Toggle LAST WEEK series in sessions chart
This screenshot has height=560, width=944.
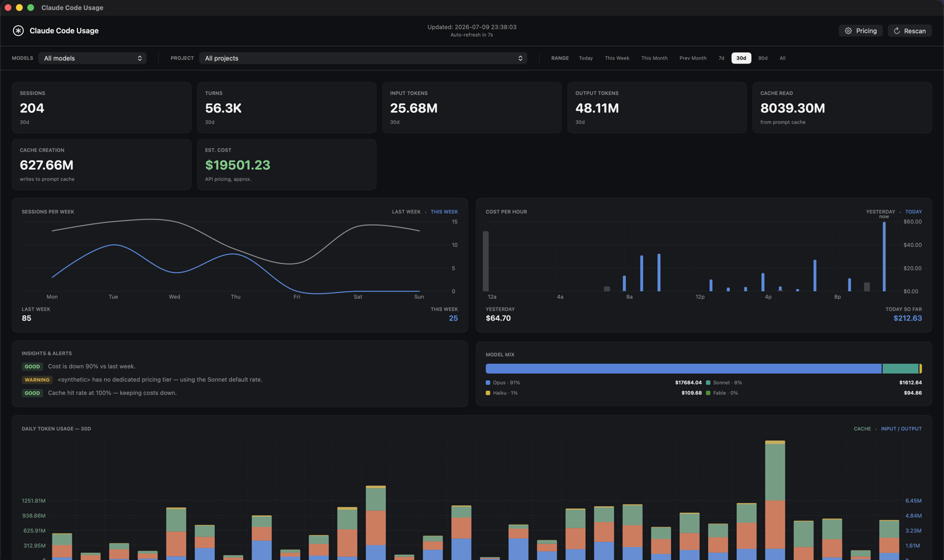click(x=406, y=212)
